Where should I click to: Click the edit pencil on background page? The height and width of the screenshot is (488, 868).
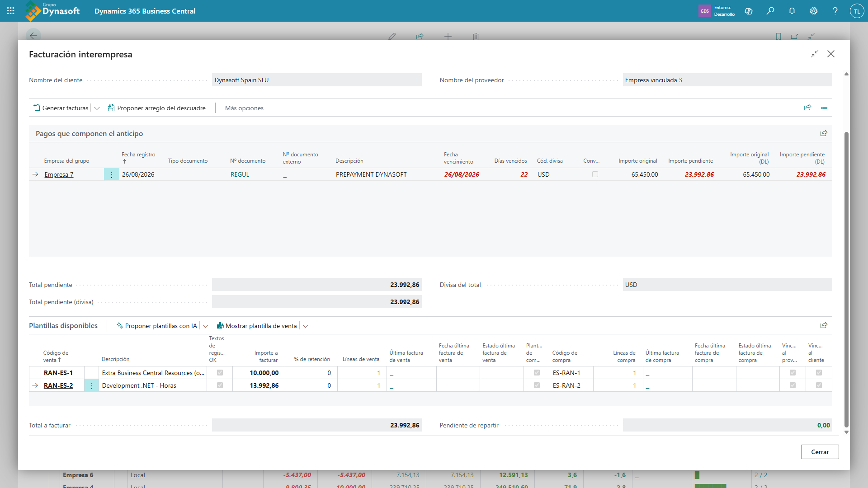[392, 36]
